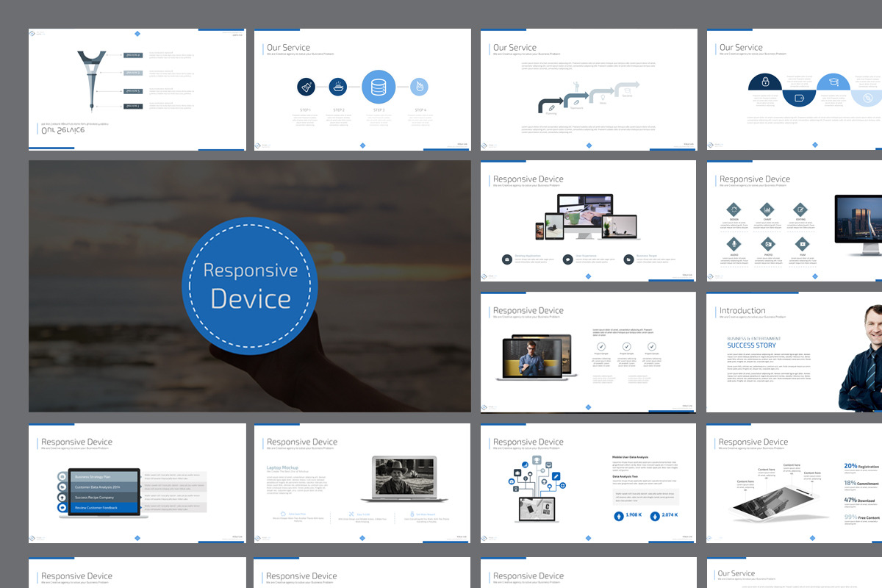Image resolution: width=882 pixels, height=588 pixels.
Task: Click the download arrow icon beside 2.074 K
Action: pos(656,515)
